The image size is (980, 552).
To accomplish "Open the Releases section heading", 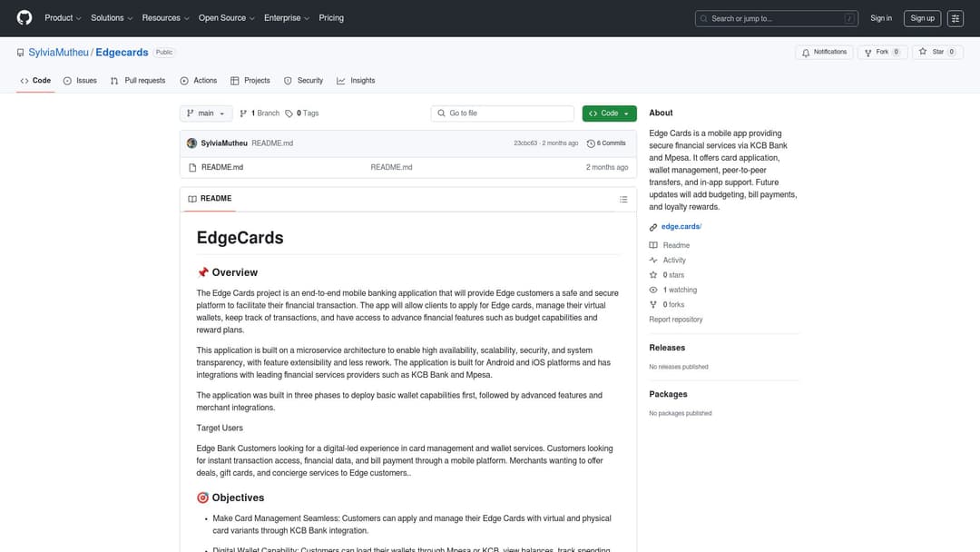I will pyautogui.click(x=667, y=348).
